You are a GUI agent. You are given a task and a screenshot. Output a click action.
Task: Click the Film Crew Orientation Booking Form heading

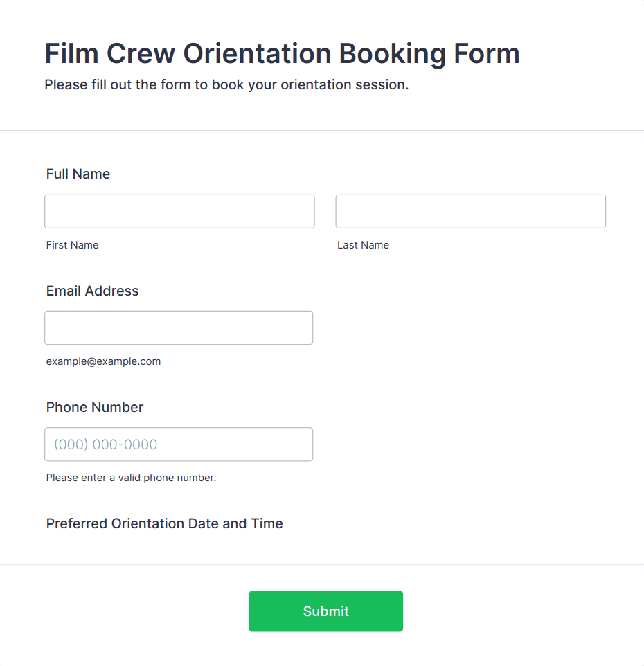[282, 54]
